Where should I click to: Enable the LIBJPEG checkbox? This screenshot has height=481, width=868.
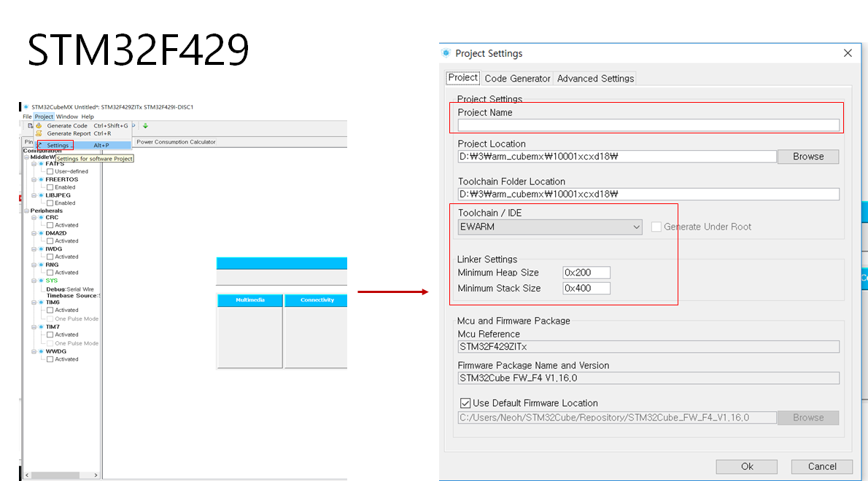point(50,203)
